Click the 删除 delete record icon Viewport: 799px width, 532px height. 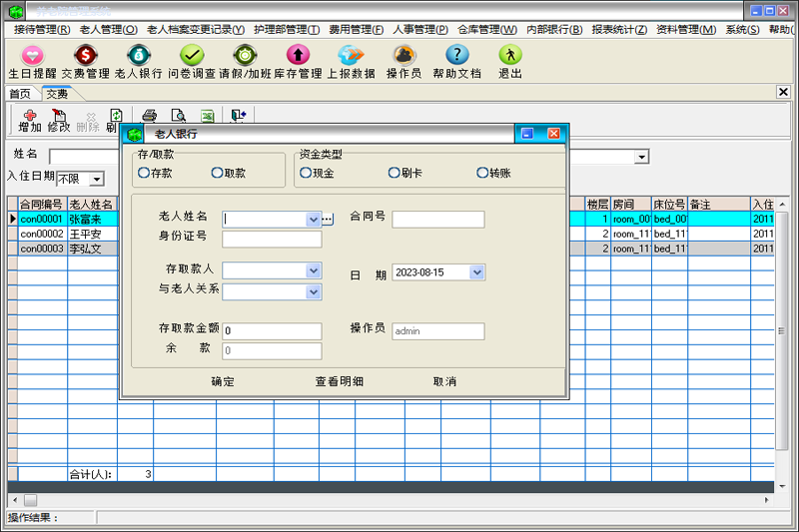[x=88, y=121]
